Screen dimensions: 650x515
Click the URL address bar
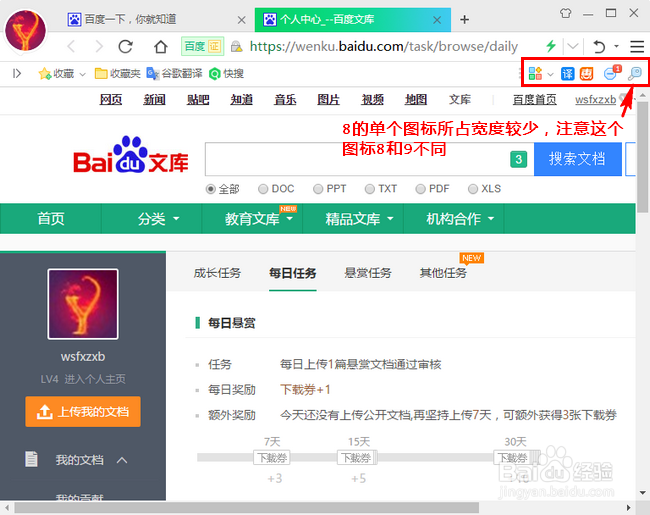coord(383,46)
